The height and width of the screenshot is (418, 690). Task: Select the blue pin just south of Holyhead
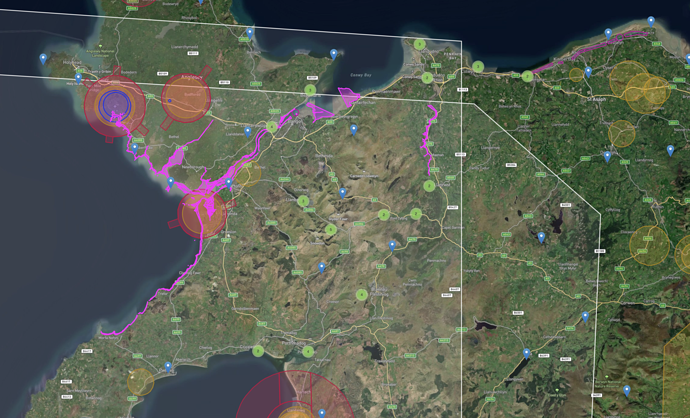[78, 79]
